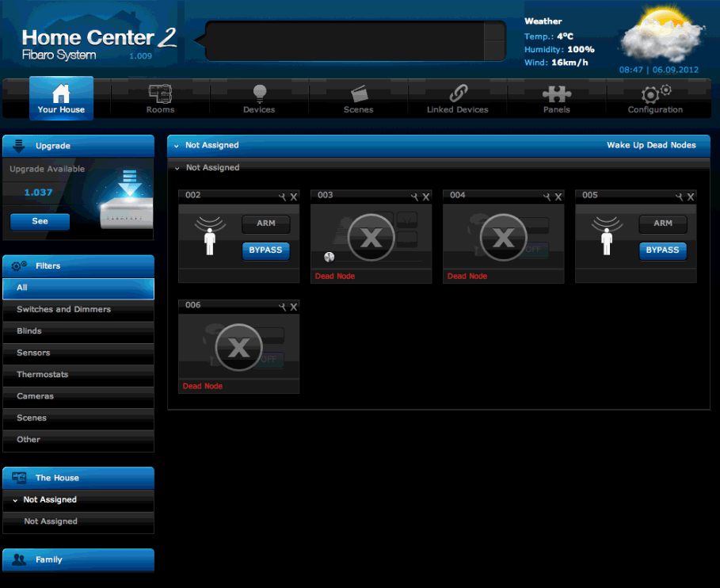Click the See upgrade button
The image size is (720, 588).
pos(40,221)
